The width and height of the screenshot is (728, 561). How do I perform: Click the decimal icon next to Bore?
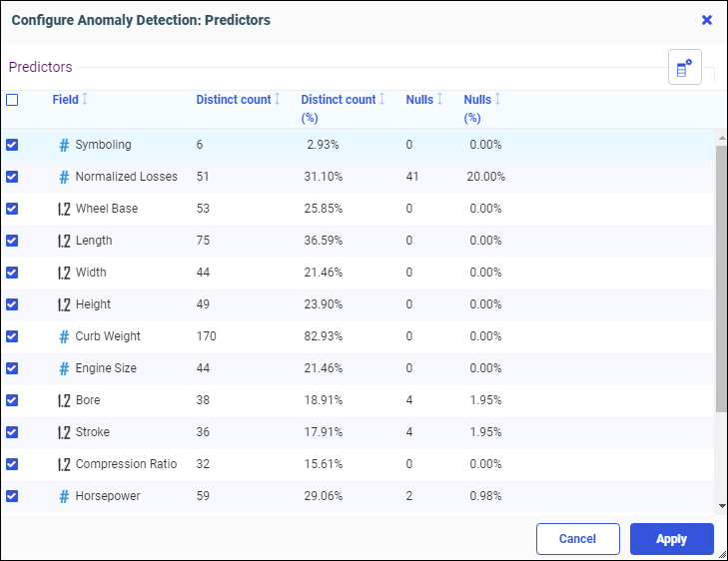[64, 400]
